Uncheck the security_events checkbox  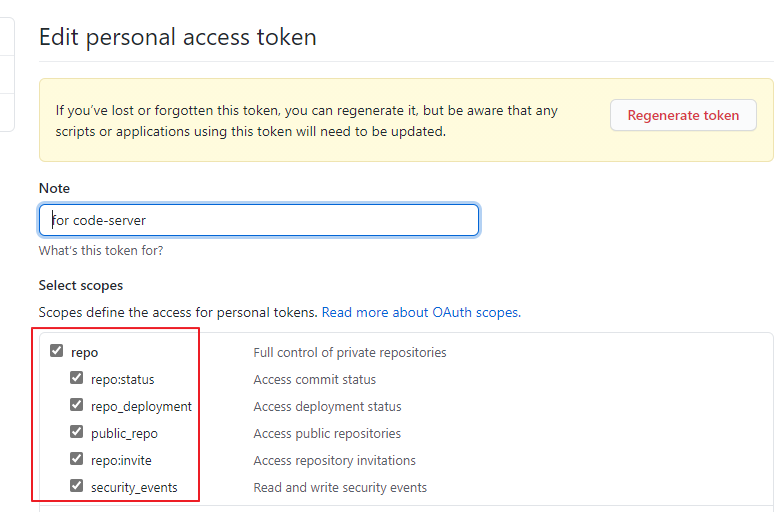point(77,487)
